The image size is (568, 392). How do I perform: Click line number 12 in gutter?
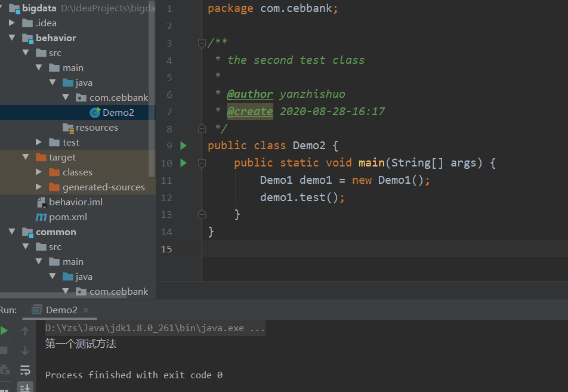[166, 198]
